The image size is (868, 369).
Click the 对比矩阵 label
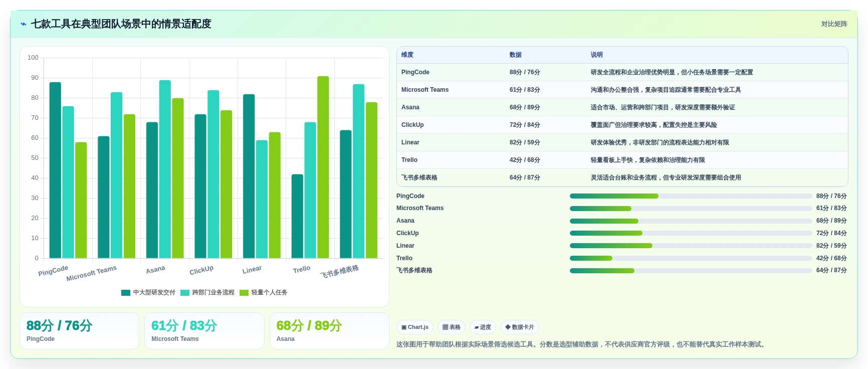[834, 24]
